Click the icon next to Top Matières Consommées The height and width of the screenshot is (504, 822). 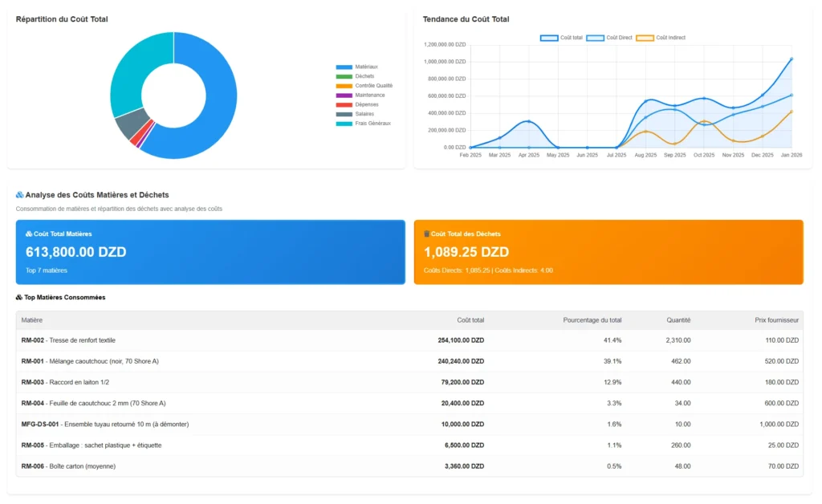20,297
